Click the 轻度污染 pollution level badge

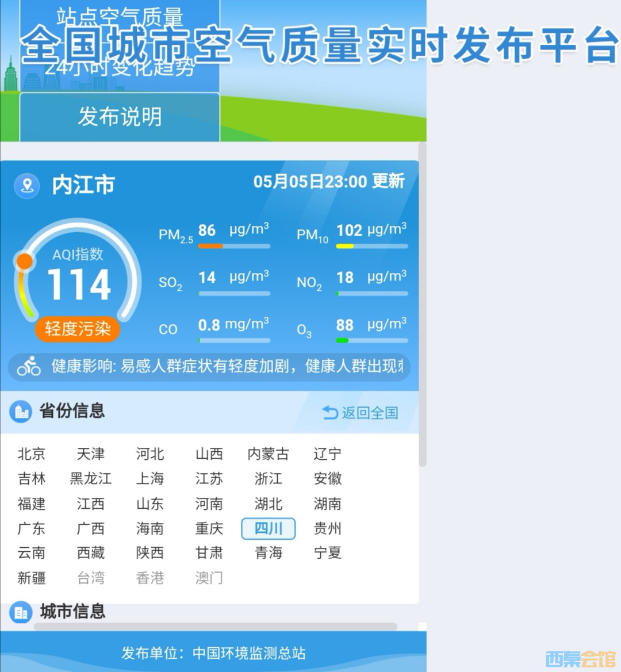click(78, 329)
